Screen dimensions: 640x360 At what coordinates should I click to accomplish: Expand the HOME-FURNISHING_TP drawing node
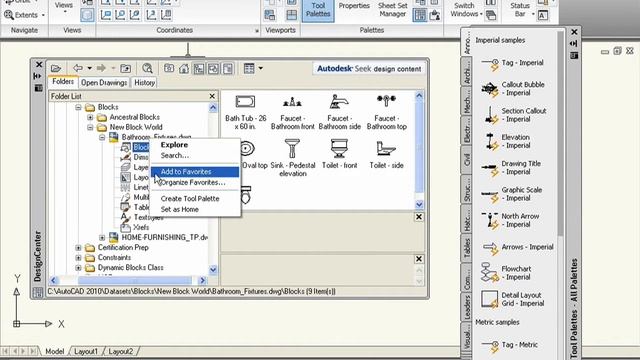(x=102, y=238)
